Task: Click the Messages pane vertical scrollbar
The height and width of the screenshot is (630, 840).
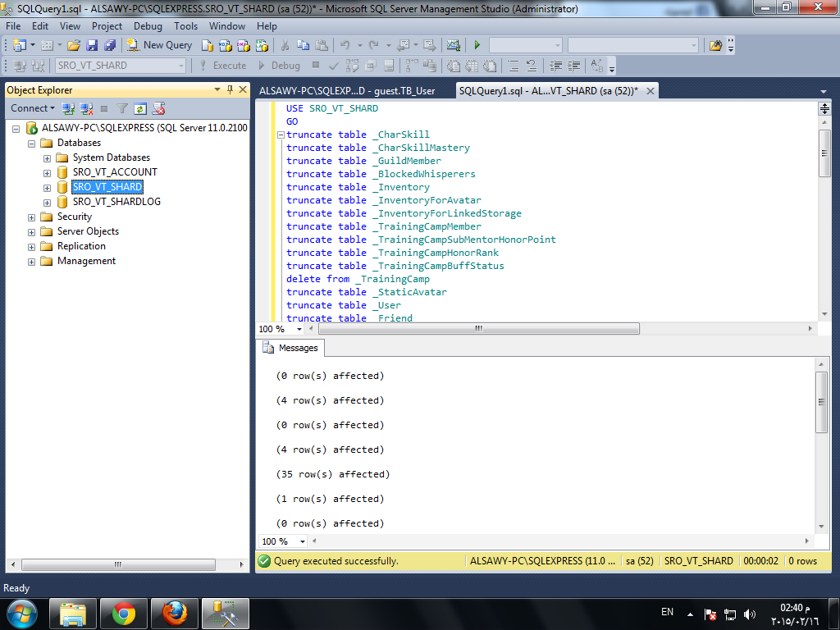Action: (821, 402)
